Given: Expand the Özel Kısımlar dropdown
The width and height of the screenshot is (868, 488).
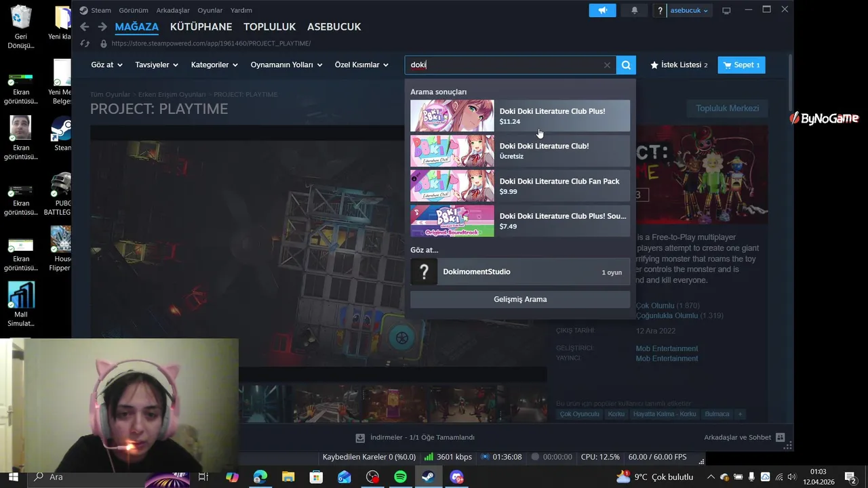Looking at the screenshot, I should click(361, 65).
